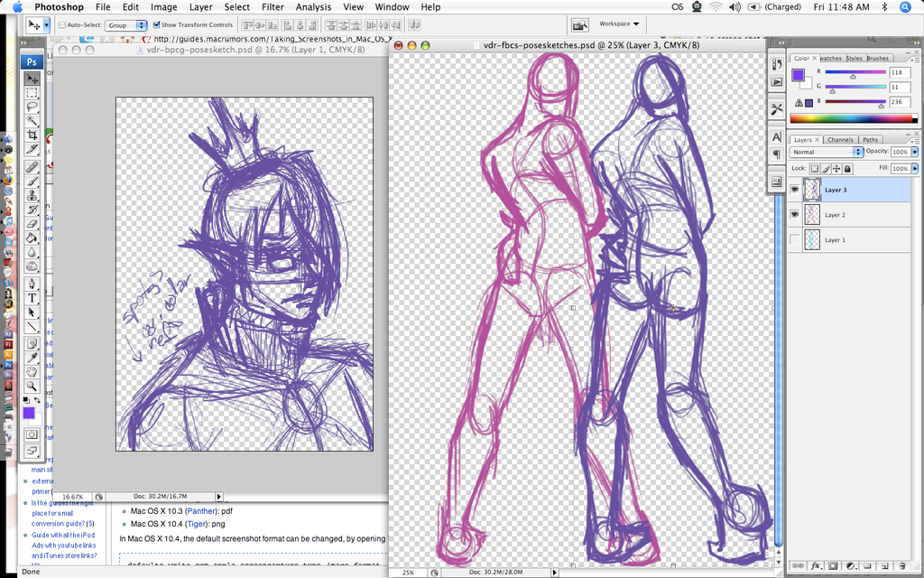Open the Filter menu
924x578 pixels.
[273, 7]
